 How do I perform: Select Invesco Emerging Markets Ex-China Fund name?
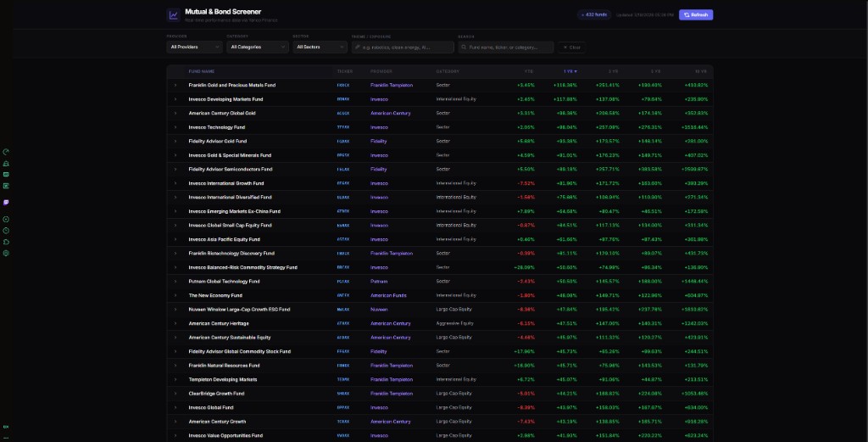(x=234, y=211)
